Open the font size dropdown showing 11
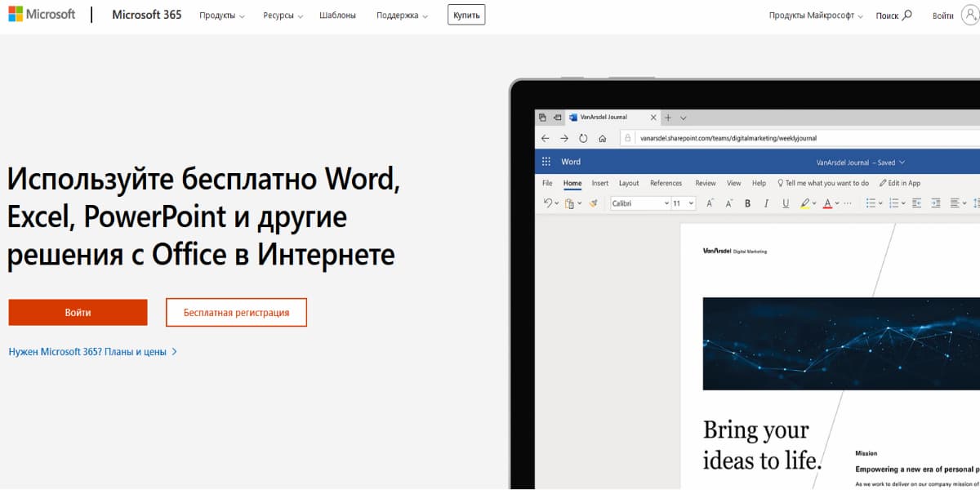The height and width of the screenshot is (490, 980). [x=692, y=203]
